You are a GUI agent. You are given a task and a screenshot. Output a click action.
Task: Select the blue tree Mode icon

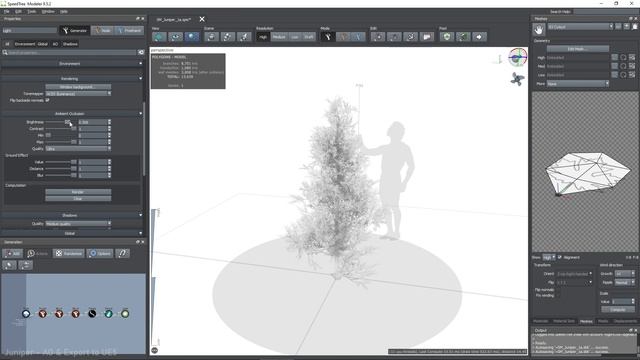358,37
